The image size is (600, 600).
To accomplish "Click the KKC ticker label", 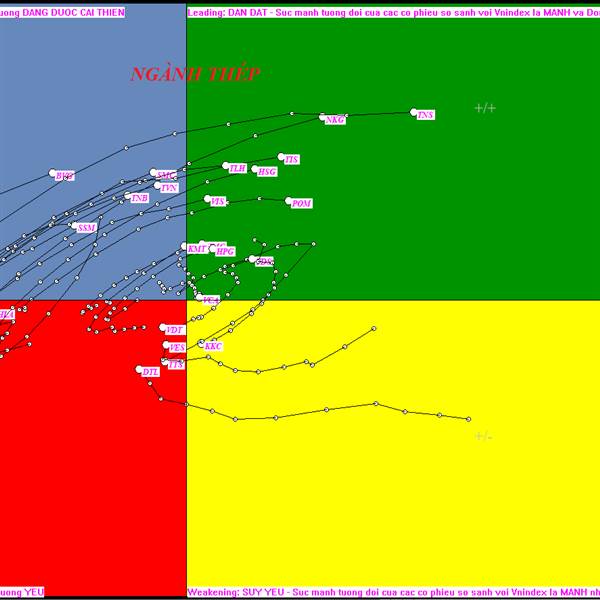I will click(x=213, y=346).
